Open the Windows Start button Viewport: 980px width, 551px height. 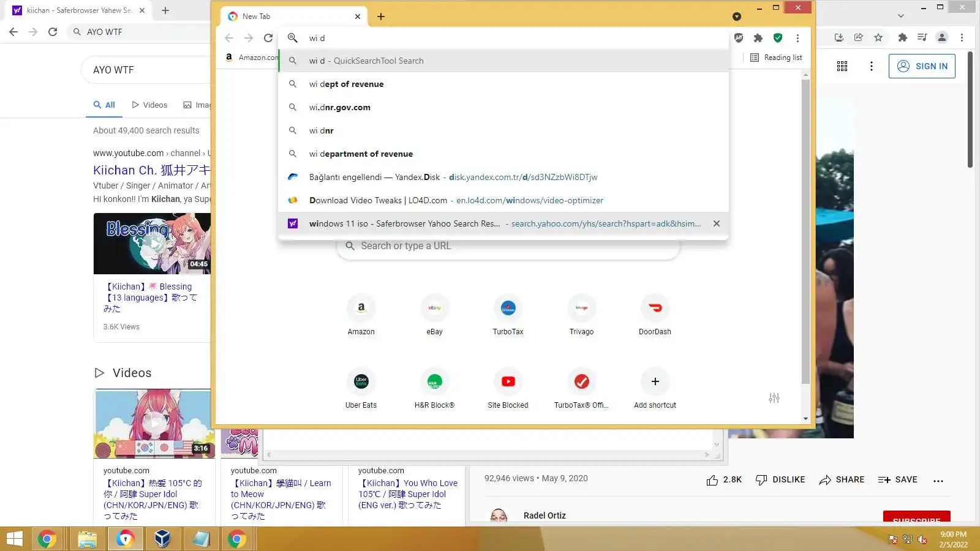[x=14, y=539]
